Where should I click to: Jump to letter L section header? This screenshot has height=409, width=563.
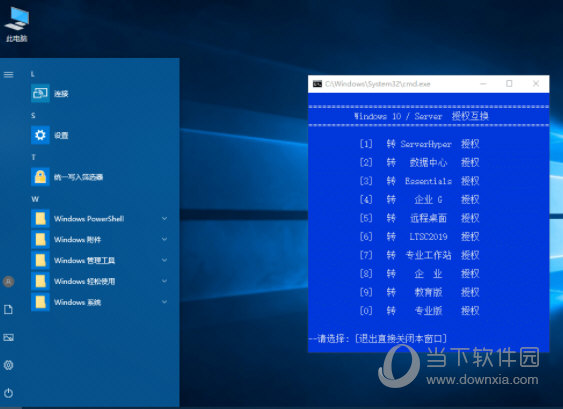33,74
